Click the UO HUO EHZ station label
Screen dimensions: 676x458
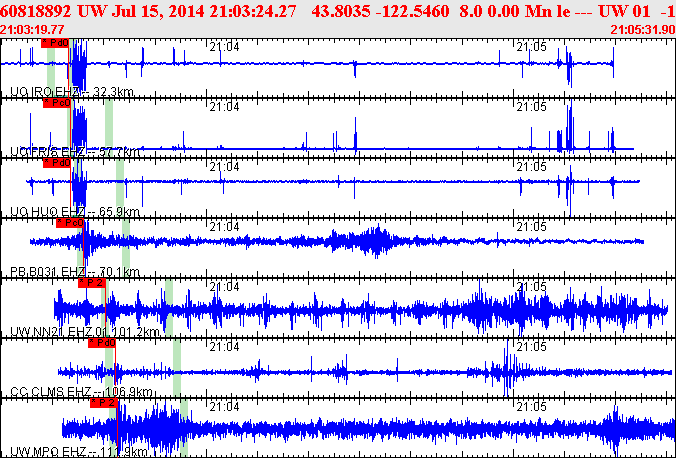click(x=75, y=212)
